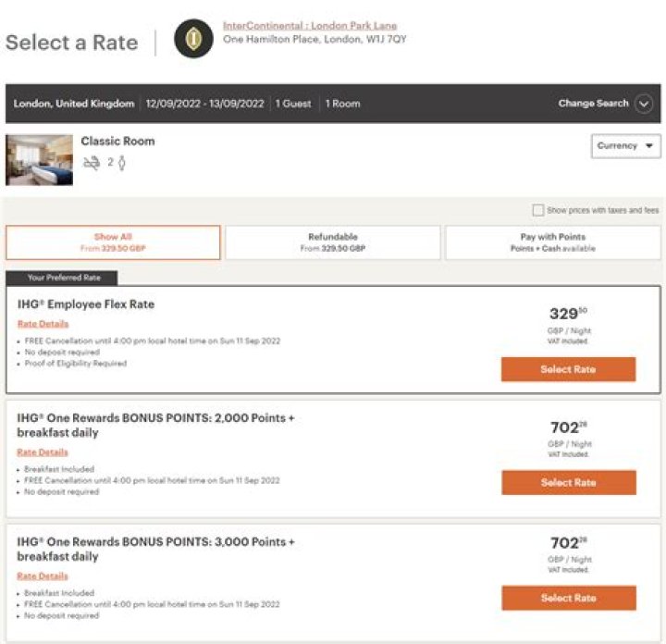This screenshot has height=644, width=666.
Task: Switch to the Show All rates tab
Action: (x=113, y=242)
